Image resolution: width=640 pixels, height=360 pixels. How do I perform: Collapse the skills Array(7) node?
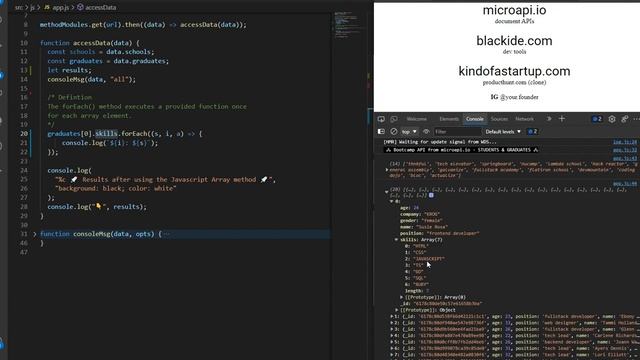(x=396, y=240)
